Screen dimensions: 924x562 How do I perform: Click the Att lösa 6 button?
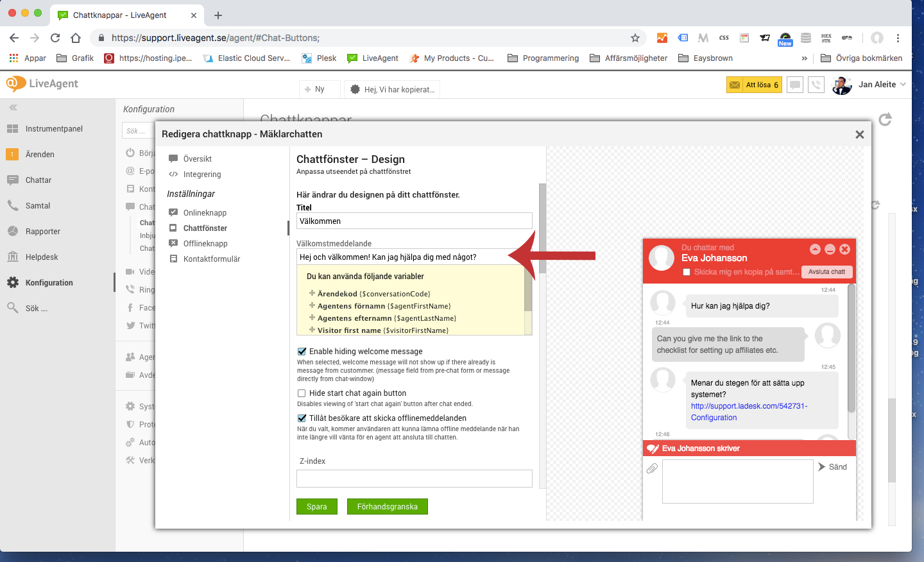(x=754, y=85)
